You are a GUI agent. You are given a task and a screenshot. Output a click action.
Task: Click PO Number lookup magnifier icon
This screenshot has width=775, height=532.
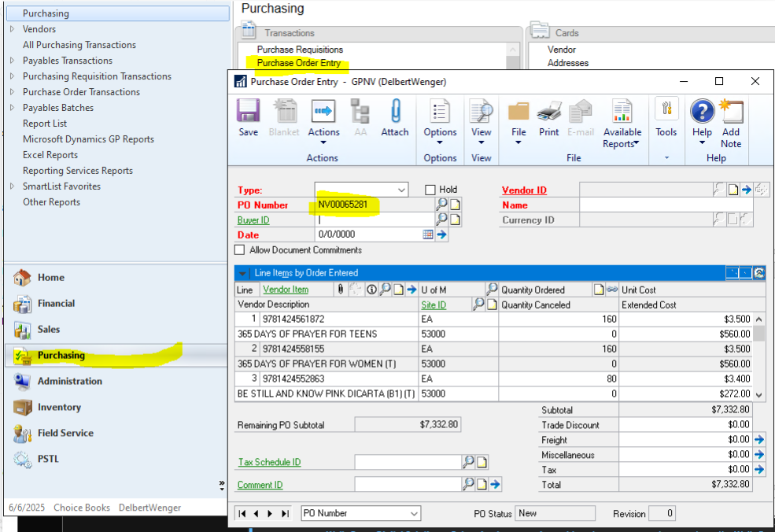(441, 204)
